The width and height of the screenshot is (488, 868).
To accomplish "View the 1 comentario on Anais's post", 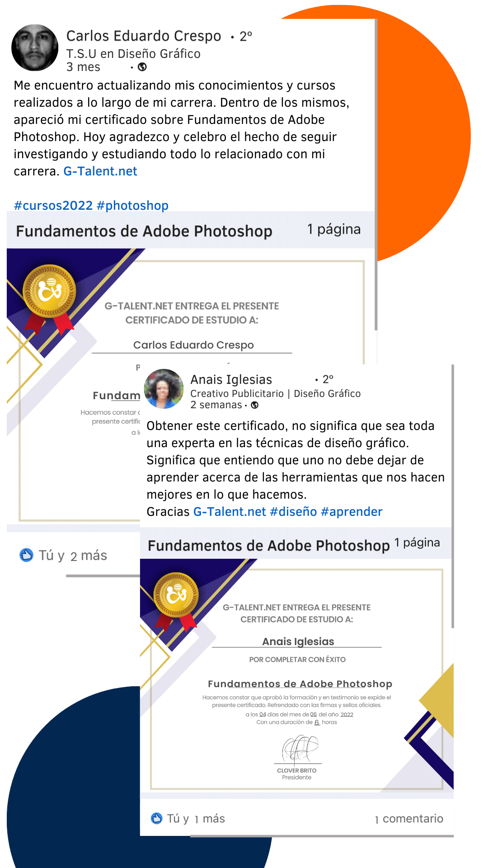I will tap(409, 819).
